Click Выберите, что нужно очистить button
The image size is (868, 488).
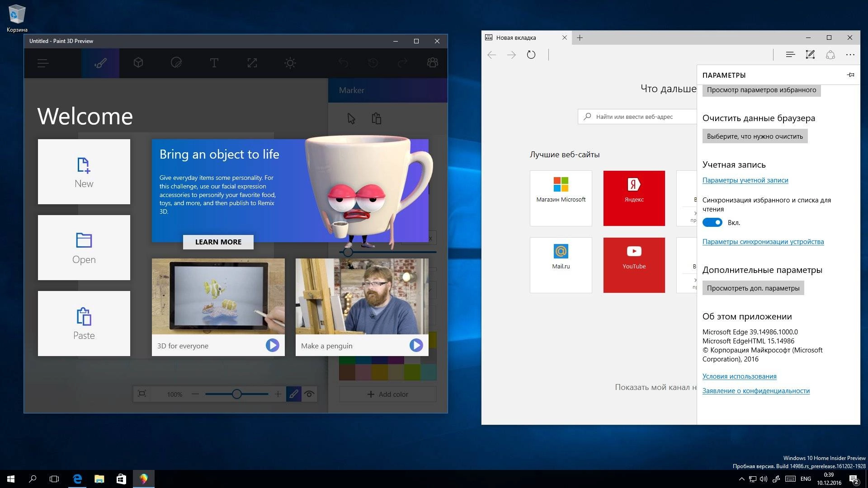tap(755, 136)
